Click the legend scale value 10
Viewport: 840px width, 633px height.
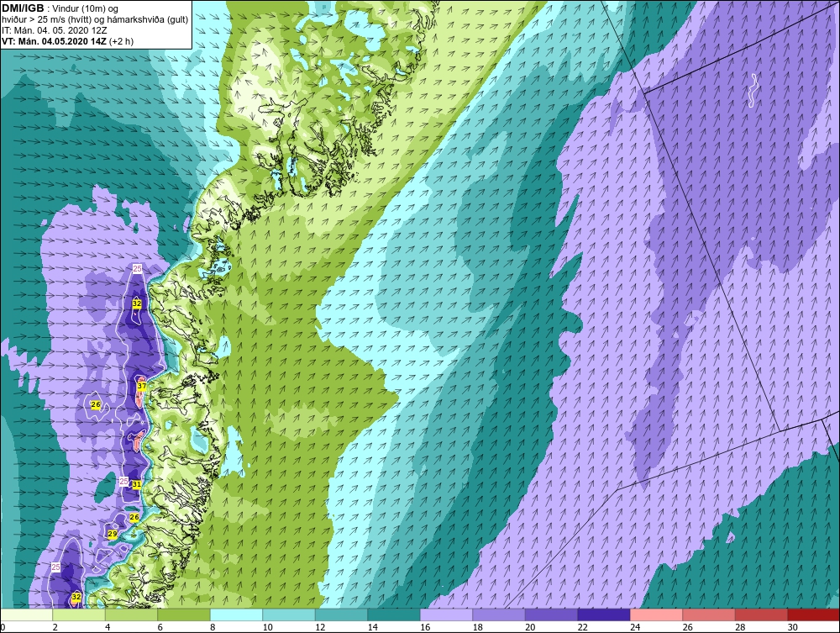click(267, 627)
